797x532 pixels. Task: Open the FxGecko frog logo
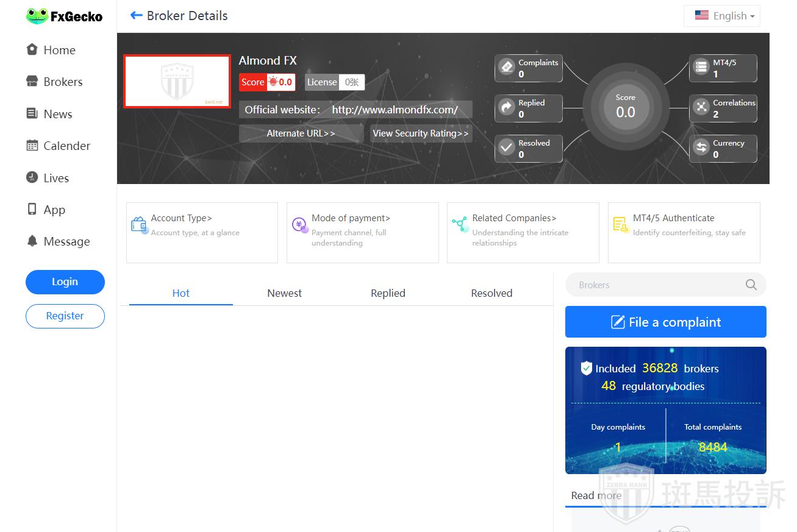pyautogui.click(x=37, y=16)
